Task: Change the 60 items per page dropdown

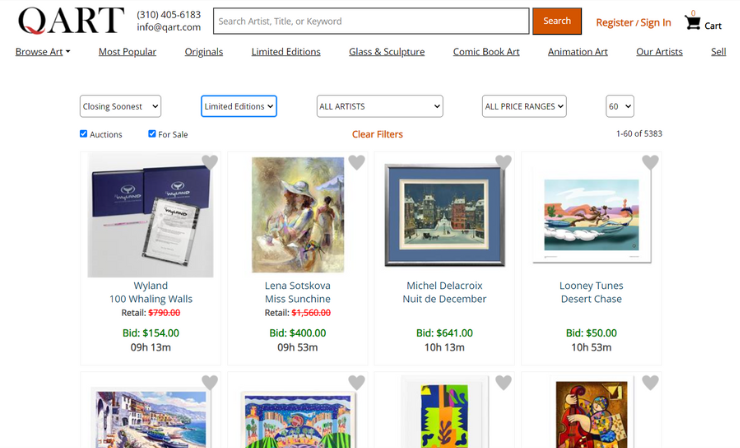Action: (x=620, y=106)
